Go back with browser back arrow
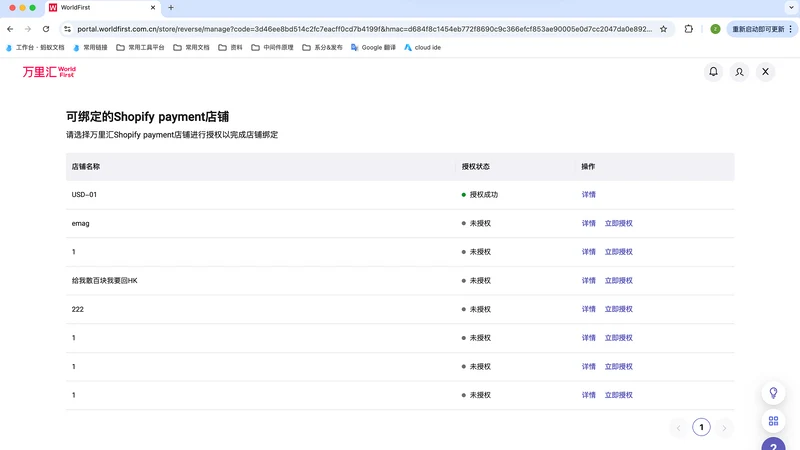 (x=10, y=29)
